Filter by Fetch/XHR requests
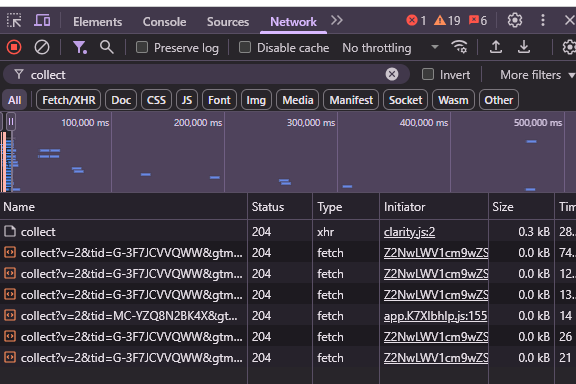The image size is (576, 384). click(x=68, y=100)
